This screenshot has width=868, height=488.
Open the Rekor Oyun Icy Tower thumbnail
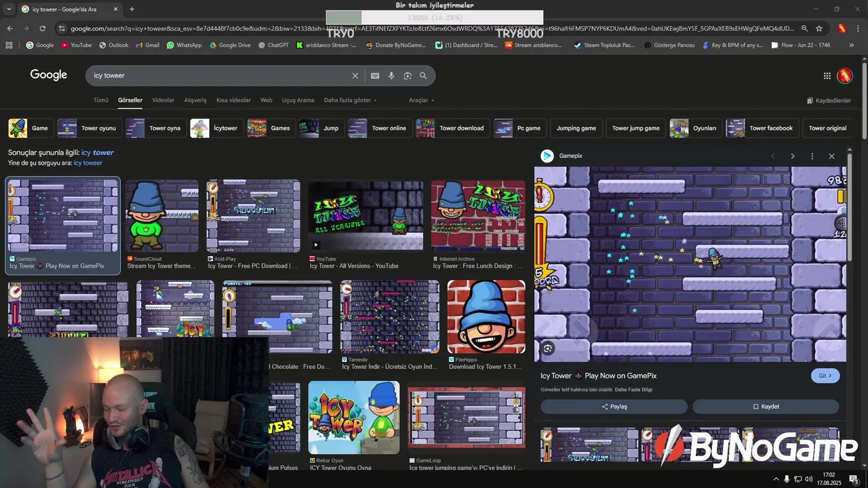(354, 418)
